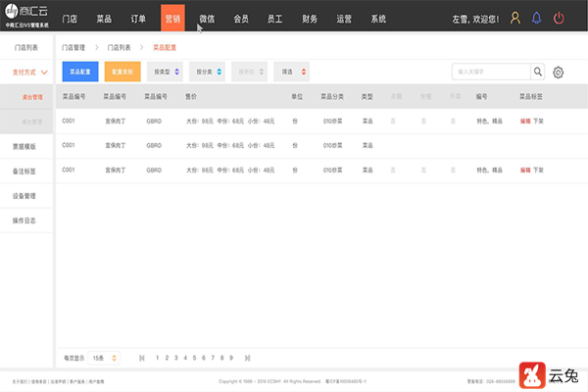Jump to first page arrow icon
Screen dimensions: 588x392
[x=141, y=358]
